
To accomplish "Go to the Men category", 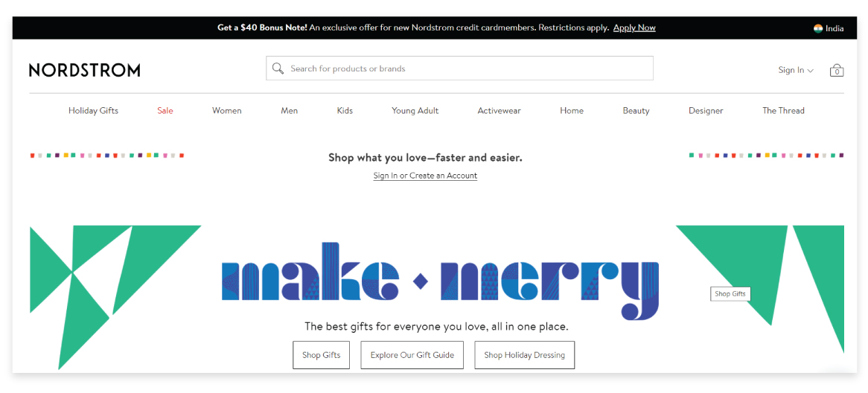I will pyautogui.click(x=290, y=111).
